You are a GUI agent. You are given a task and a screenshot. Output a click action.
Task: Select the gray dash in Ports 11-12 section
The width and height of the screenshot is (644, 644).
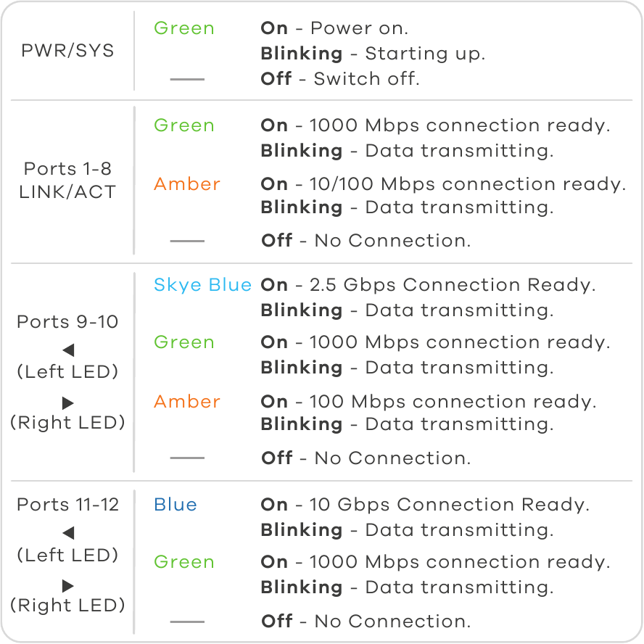click(x=187, y=622)
